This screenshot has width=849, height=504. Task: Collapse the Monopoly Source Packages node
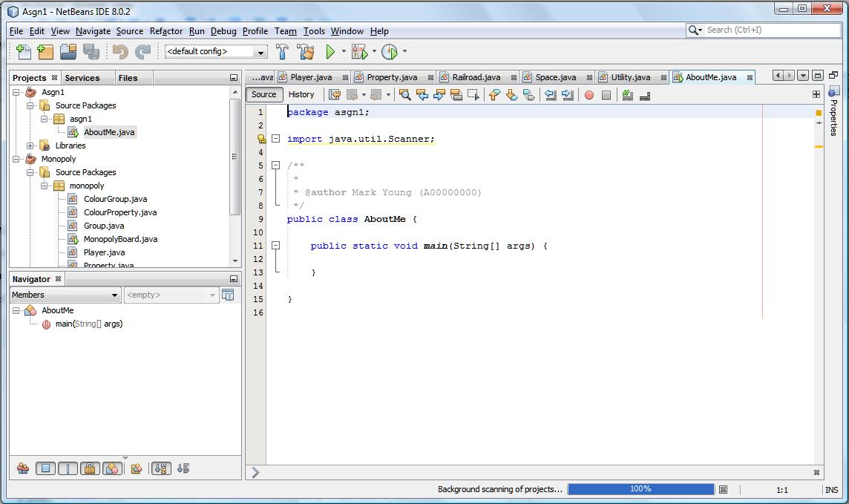29,172
